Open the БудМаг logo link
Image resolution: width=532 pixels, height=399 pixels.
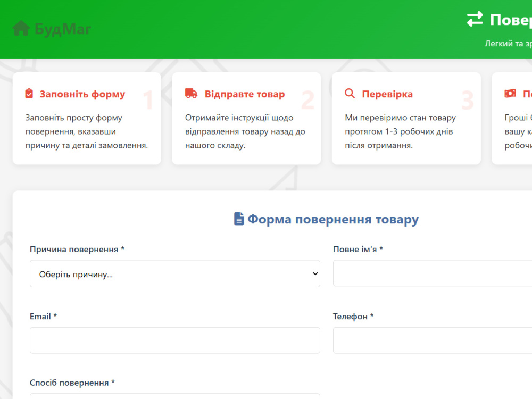point(52,29)
